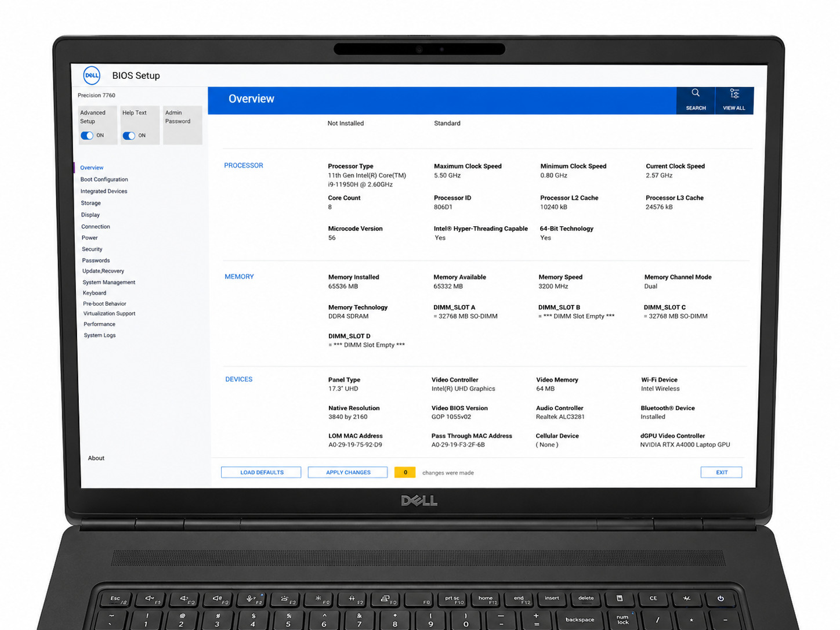The height and width of the screenshot is (630, 840).
Task: Open the Admin Password tile
Action: 183,125
